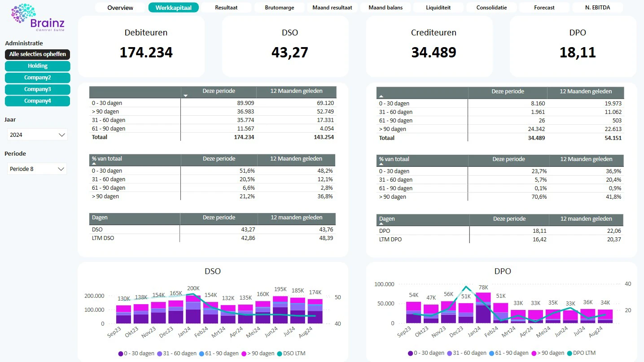This screenshot has width=644, height=362.
Task: Toggle the Company4 administratie filter
Action: point(38,101)
